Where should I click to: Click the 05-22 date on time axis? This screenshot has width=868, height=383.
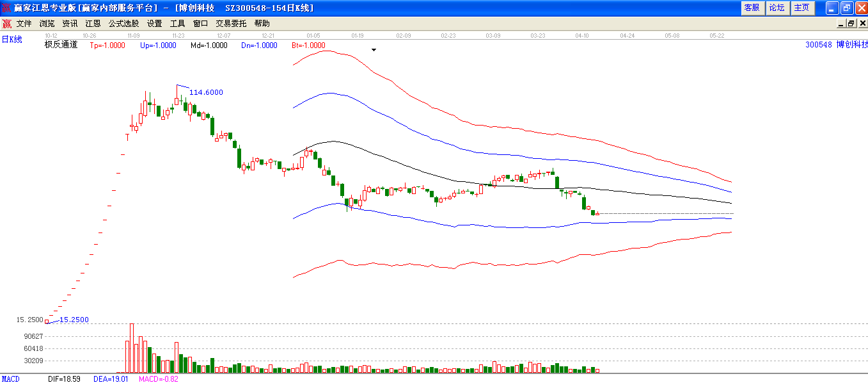716,36
